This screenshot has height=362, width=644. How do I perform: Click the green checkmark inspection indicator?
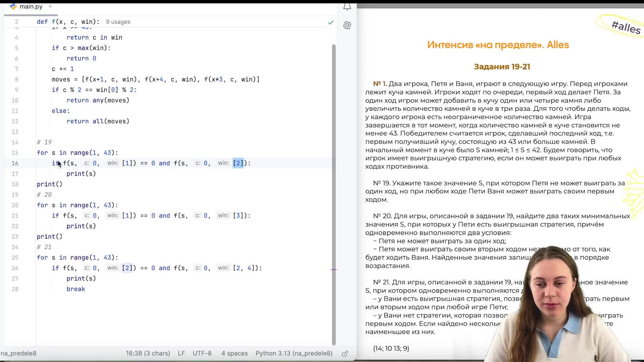pos(331,22)
